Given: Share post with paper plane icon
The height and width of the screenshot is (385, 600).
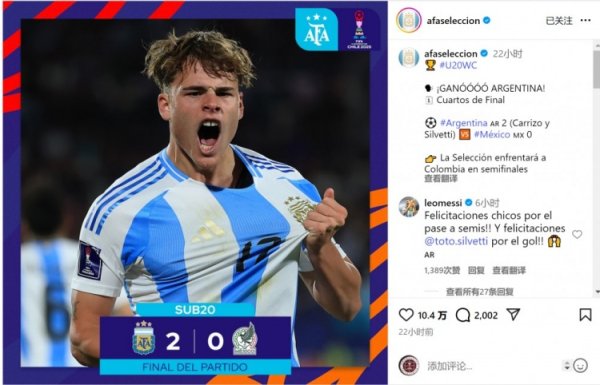Looking at the screenshot, I should click(x=513, y=315).
